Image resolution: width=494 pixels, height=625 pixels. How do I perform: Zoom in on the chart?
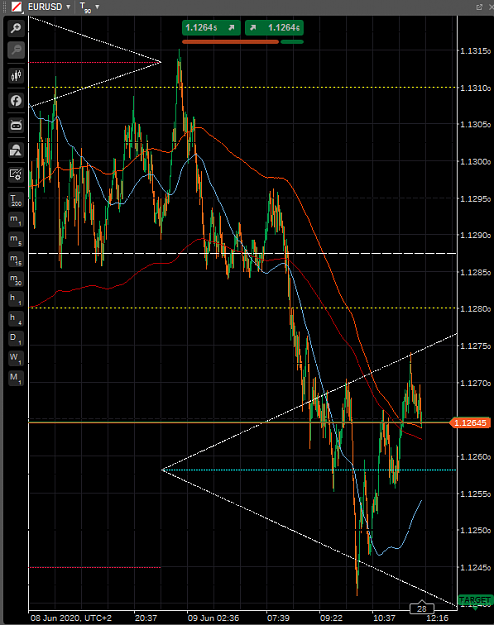tap(16, 28)
